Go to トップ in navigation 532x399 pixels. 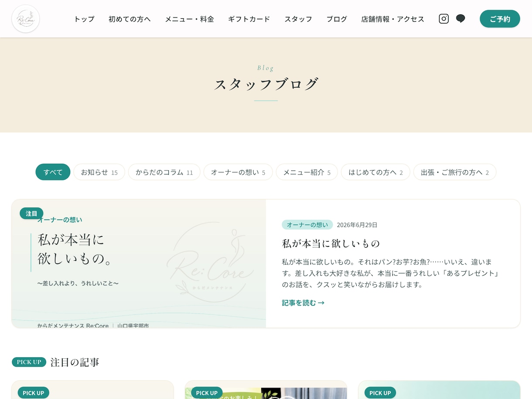(x=84, y=19)
